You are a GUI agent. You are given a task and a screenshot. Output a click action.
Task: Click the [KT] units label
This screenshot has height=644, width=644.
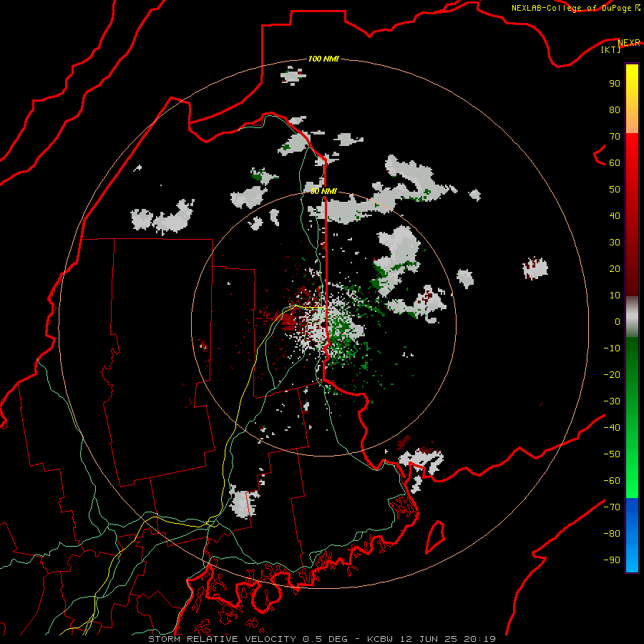pos(611,49)
